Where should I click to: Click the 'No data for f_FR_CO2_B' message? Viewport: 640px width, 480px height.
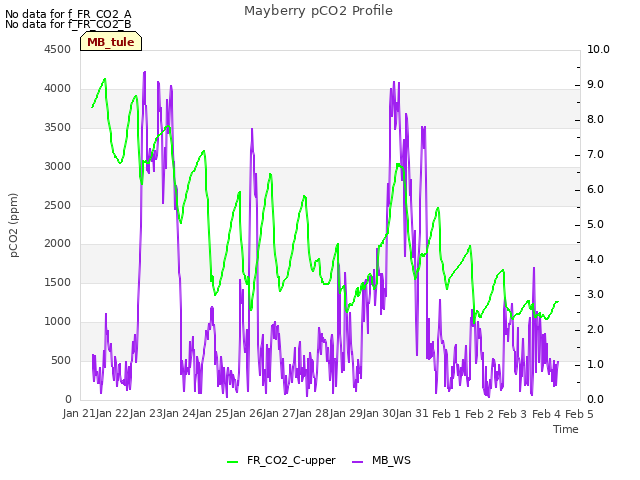click(68, 24)
